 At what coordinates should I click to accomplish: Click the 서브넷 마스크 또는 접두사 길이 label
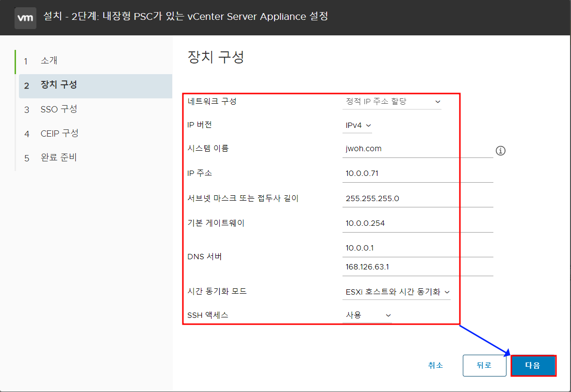click(x=243, y=199)
